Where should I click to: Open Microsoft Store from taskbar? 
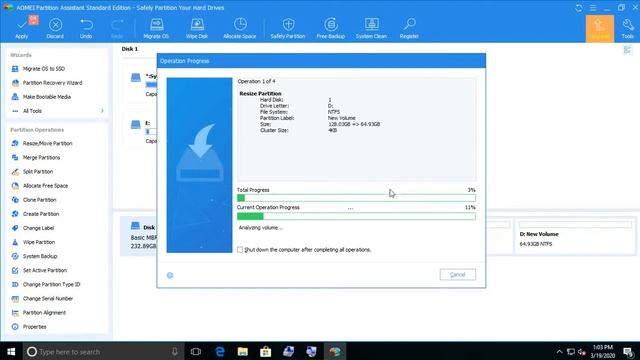tap(266, 351)
